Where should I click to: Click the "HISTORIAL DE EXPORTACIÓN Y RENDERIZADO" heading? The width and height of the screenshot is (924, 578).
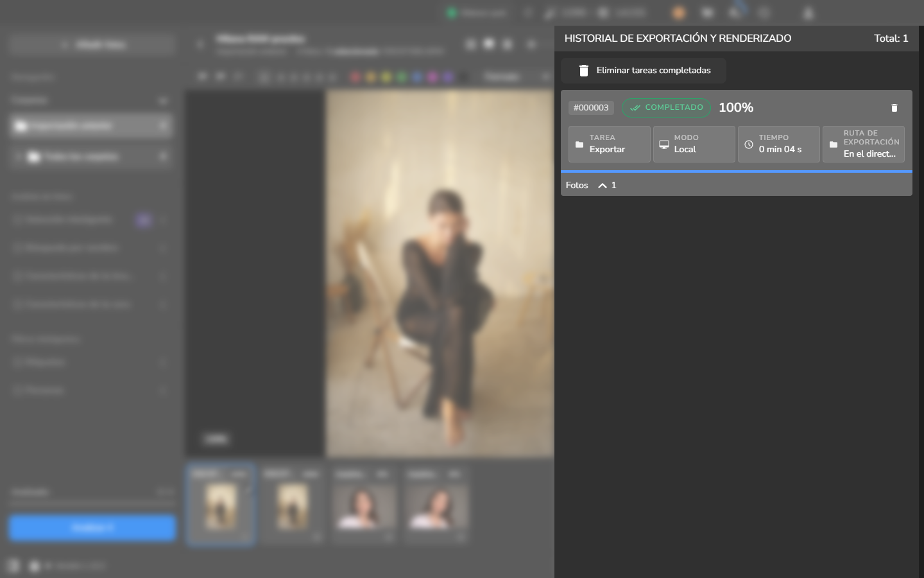[678, 39]
